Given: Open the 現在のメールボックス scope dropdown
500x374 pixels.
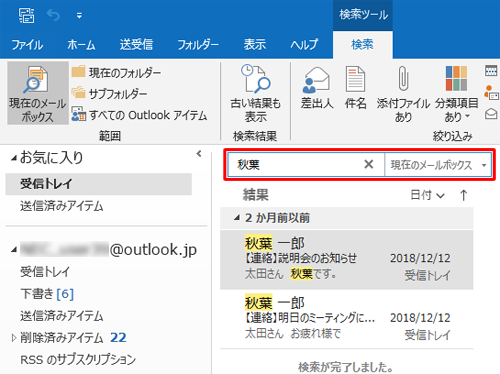Looking at the screenshot, I should [438, 165].
